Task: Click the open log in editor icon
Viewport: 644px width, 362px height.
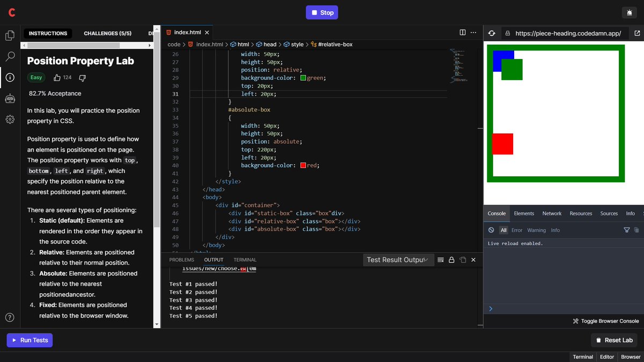Action: pos(463,260)
